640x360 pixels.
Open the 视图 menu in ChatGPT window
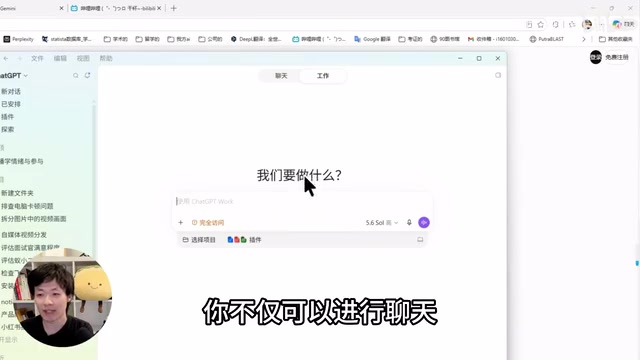[x=83, y=58]
